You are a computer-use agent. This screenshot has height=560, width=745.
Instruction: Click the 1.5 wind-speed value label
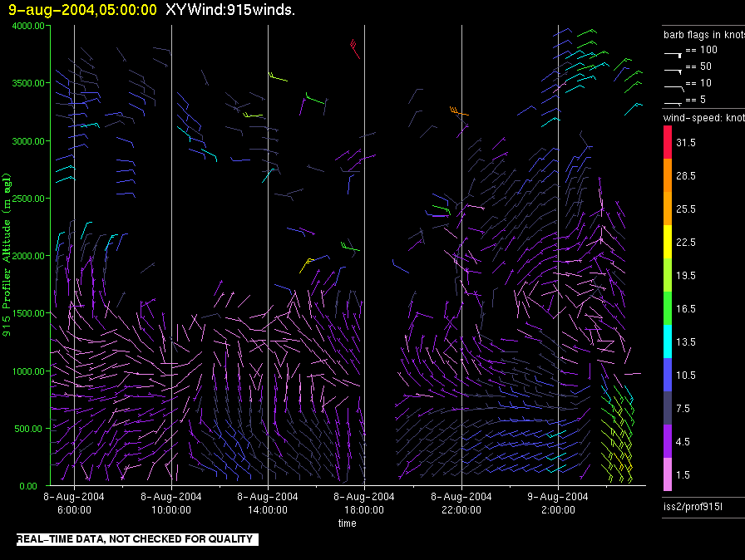[x=683, y=475]
